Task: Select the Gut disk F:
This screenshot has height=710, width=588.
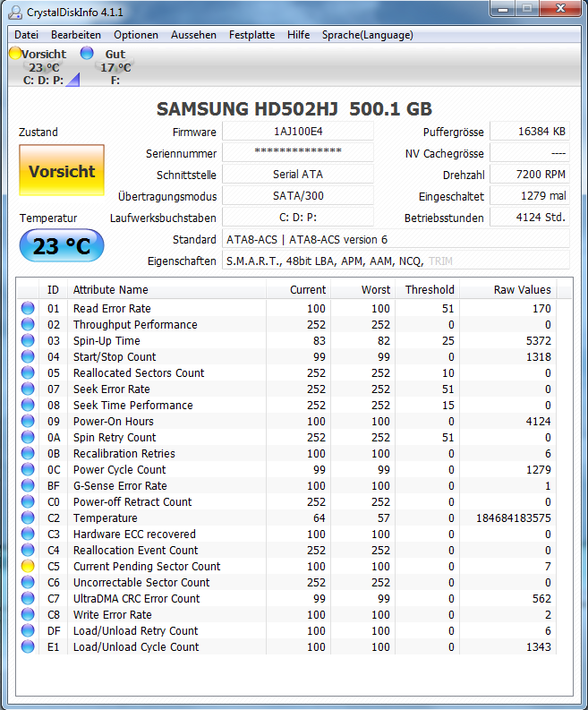Action: [x=115, y=66]
